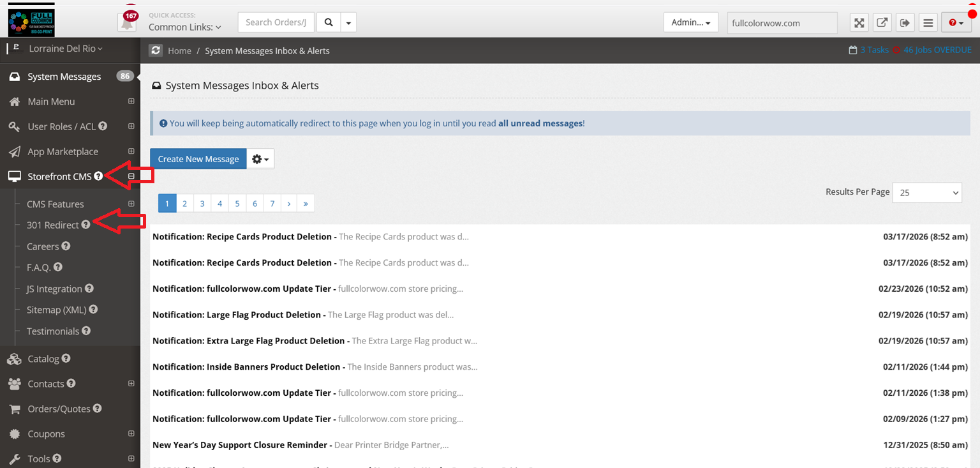The image size is (980, 468).
Task: Open Sitemap (XML) in sidebar
Action: click(x=56, y=310)
